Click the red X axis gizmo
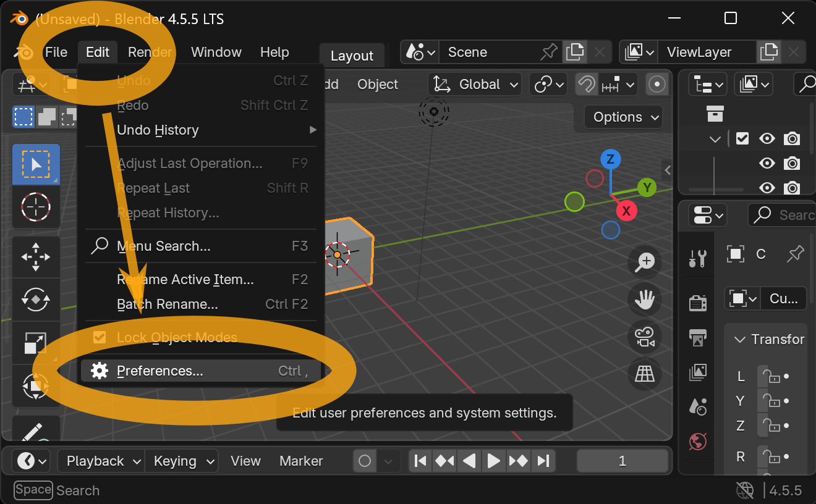This screenshot has width=816, height=504. tap(626, 211)
